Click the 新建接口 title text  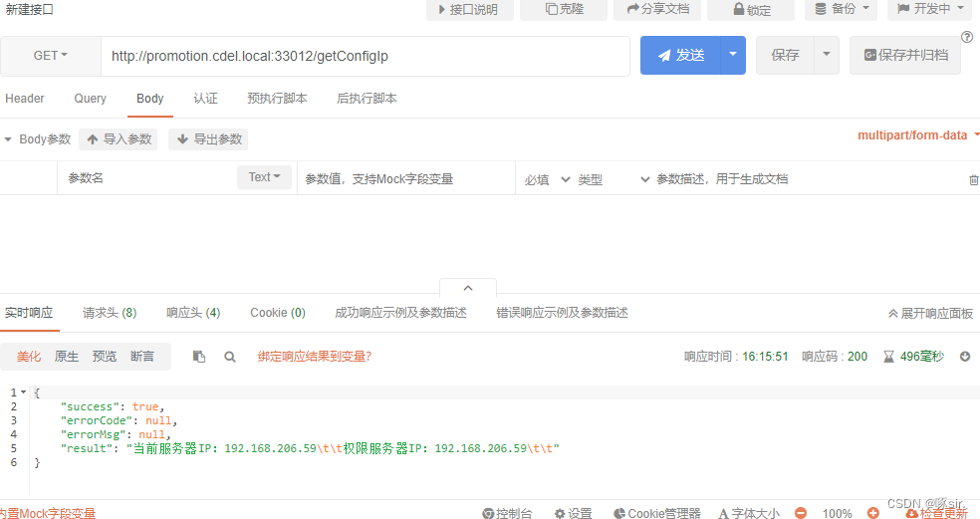point(29,9)
